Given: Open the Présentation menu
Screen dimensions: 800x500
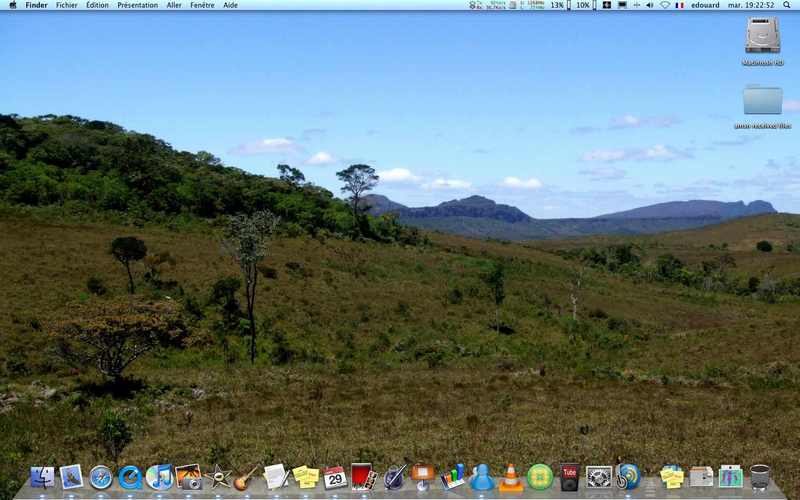Looking at the screenshot, I should coord(138,5).
